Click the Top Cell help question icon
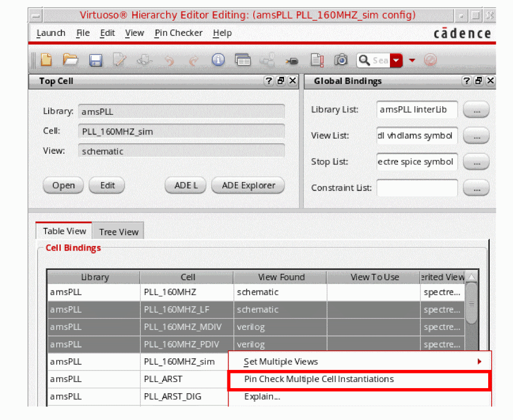 (x=268, y=81)
